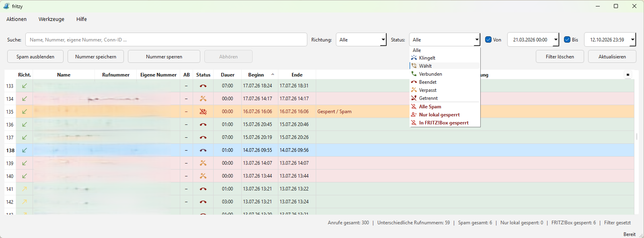Click incoming arrow icon in row 137
The image size is (644, 238).
tap(25, 137)
